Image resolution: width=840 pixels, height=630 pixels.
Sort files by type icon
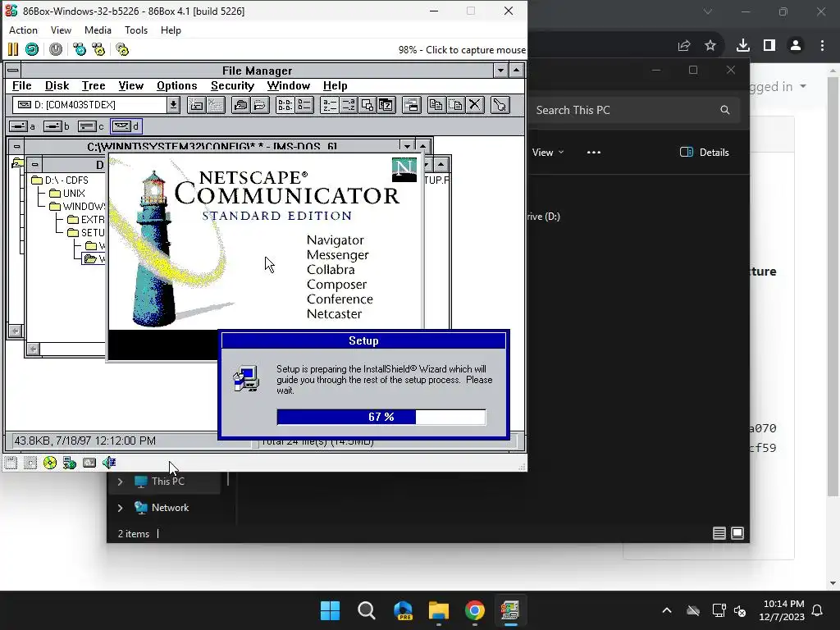(x=348, y=105)
